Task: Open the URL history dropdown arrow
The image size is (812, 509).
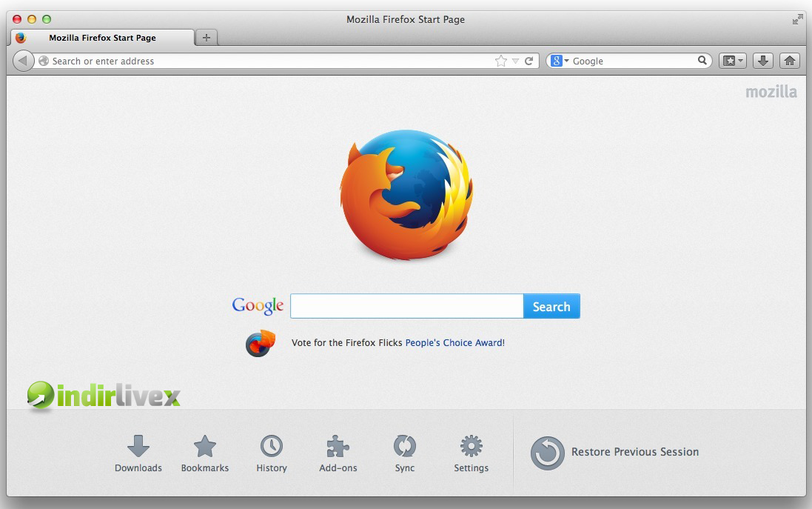Action: 515,61
